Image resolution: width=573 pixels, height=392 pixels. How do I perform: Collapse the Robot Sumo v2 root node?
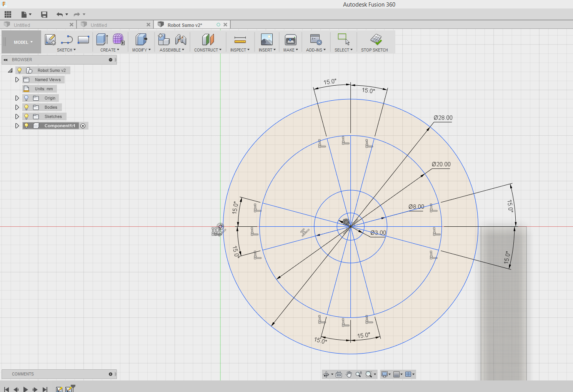(10, 70)
